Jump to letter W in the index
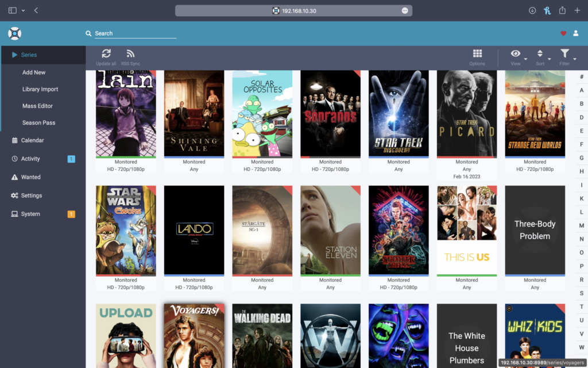 tap(582, 347)
